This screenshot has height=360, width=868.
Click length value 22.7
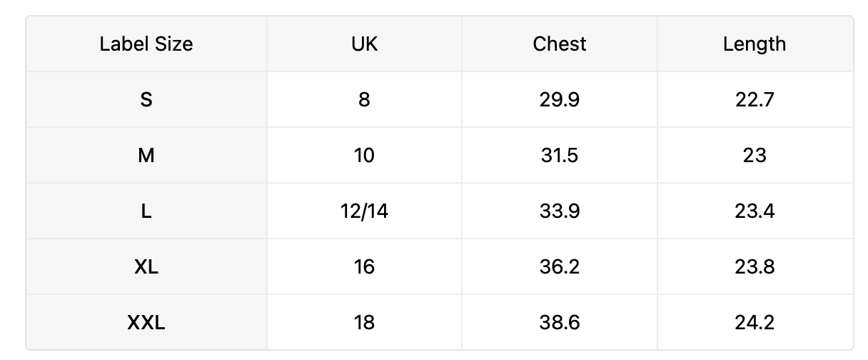[755, 99]
